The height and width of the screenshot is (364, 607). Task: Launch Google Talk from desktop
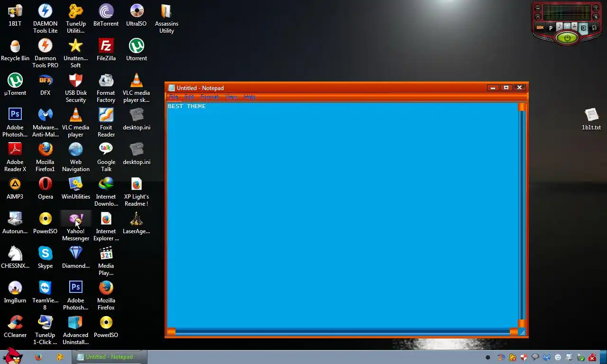pos(106,157)
